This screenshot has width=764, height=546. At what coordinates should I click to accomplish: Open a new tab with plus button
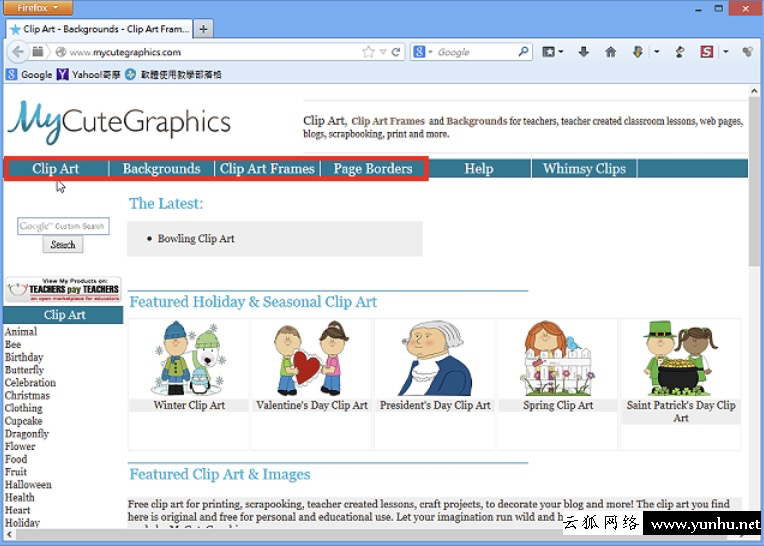coord(203,29)
